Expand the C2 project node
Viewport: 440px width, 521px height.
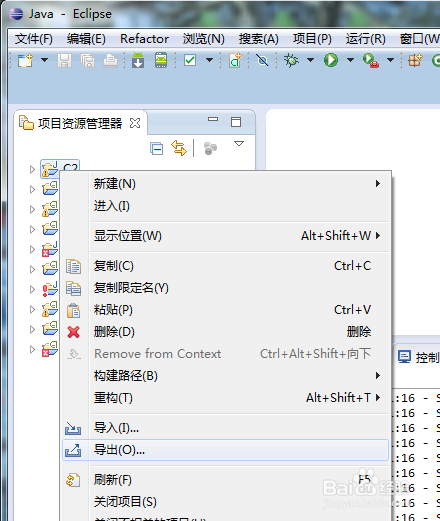coord(32,169)
